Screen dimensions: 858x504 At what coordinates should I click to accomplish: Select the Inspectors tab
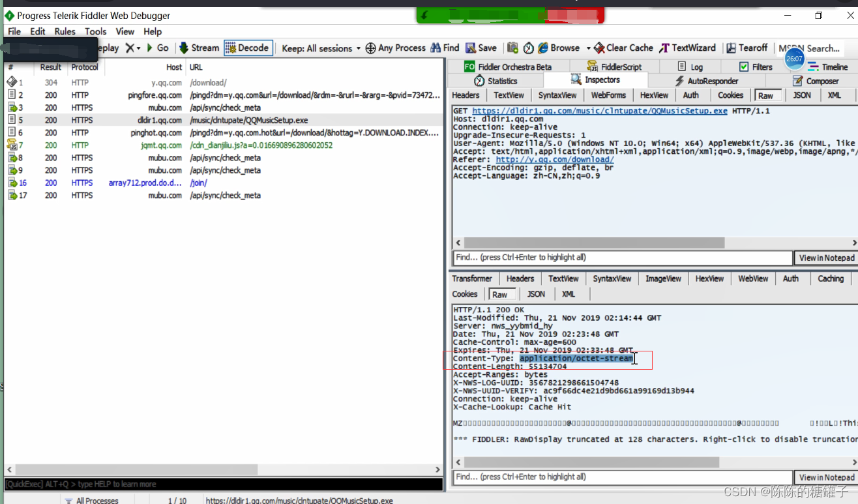(595, 80)
